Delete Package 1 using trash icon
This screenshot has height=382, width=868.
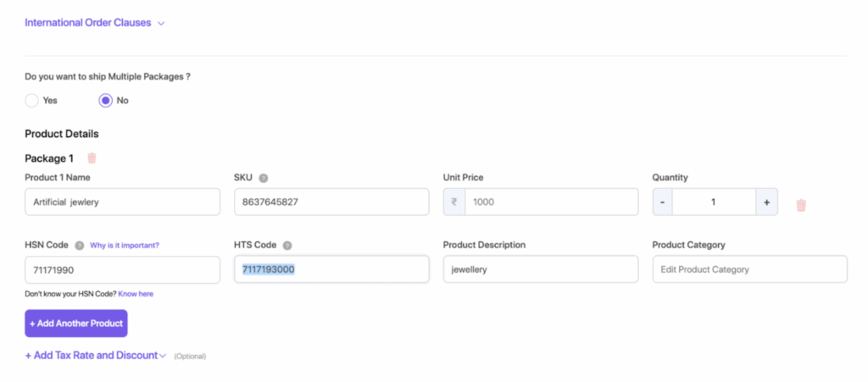tap(92, 158)
